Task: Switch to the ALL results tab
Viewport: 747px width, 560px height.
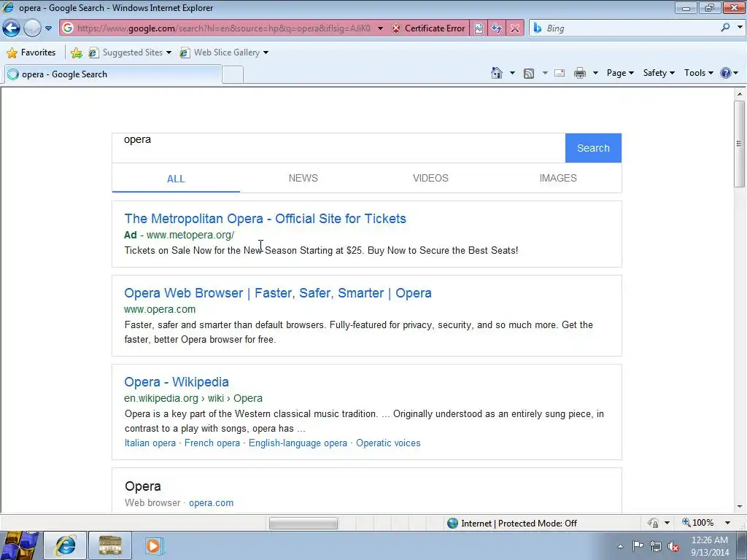Action: (176, 179)
